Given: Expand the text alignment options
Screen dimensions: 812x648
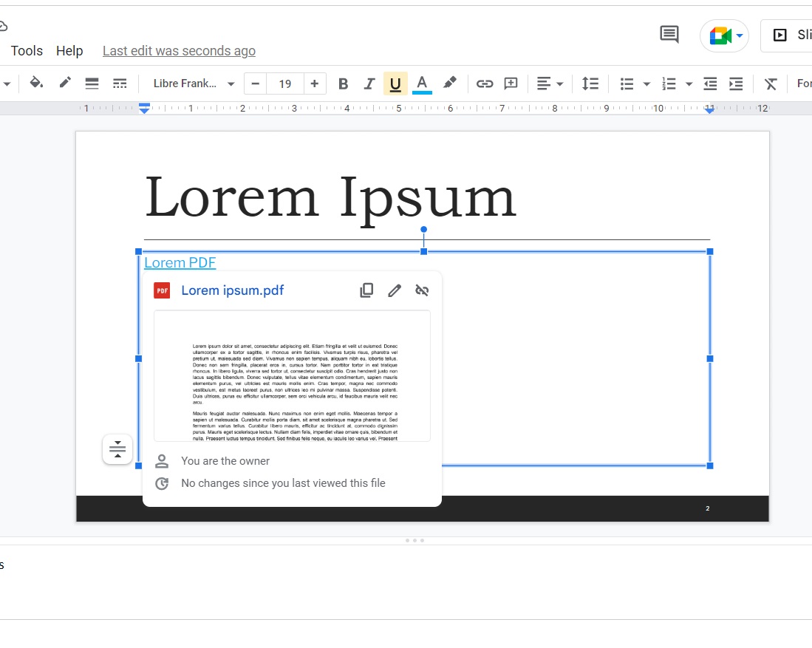Looking at the screenshot, I should 559,83.
